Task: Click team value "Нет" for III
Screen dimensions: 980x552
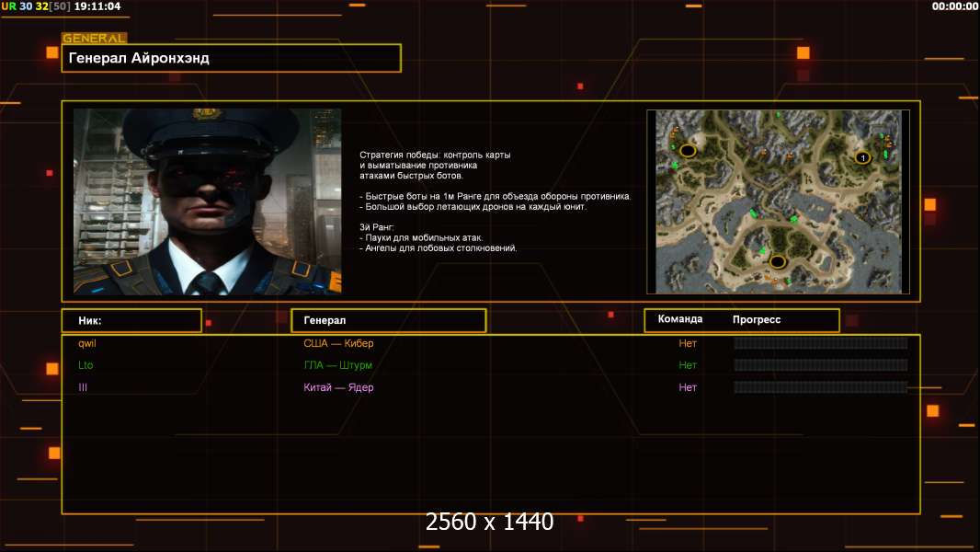Action: click(x=688, y=387)
